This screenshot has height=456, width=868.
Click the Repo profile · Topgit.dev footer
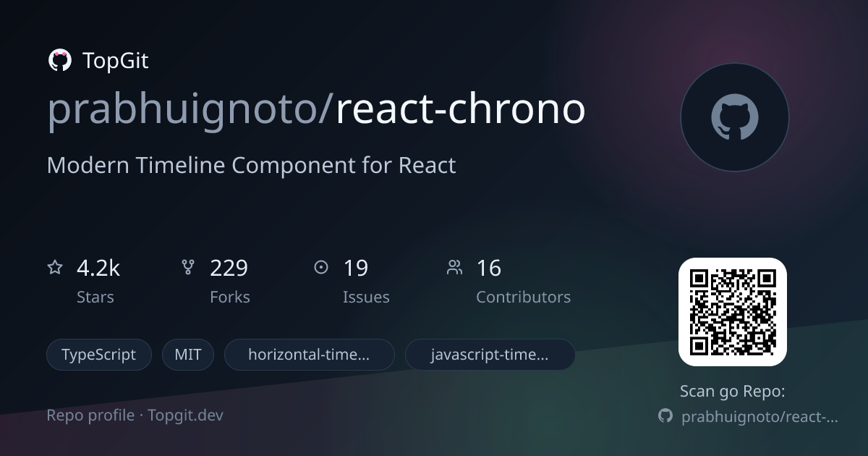coord(135,415)
